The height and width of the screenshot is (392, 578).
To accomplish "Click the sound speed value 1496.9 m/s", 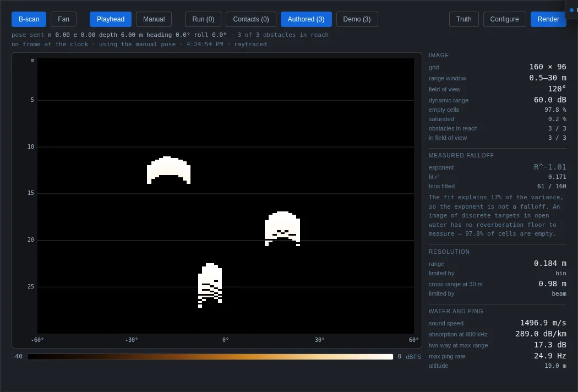I will 543,323.
